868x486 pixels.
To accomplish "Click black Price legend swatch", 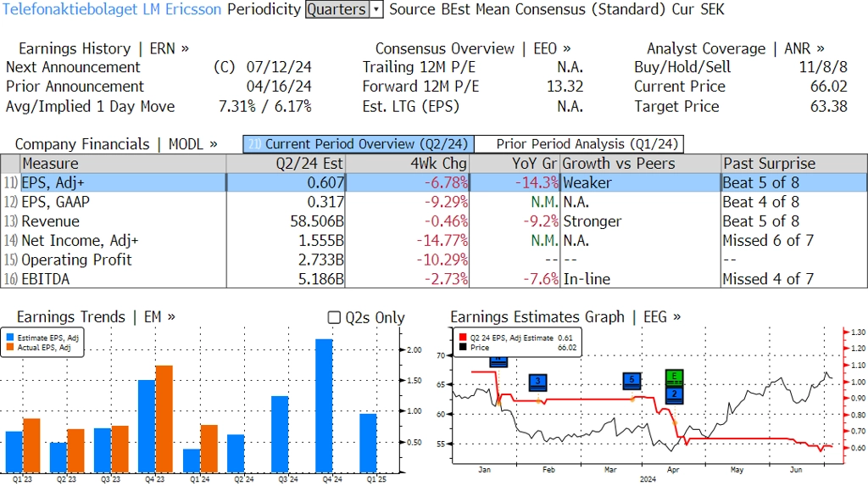I will (x=463, y=348).
